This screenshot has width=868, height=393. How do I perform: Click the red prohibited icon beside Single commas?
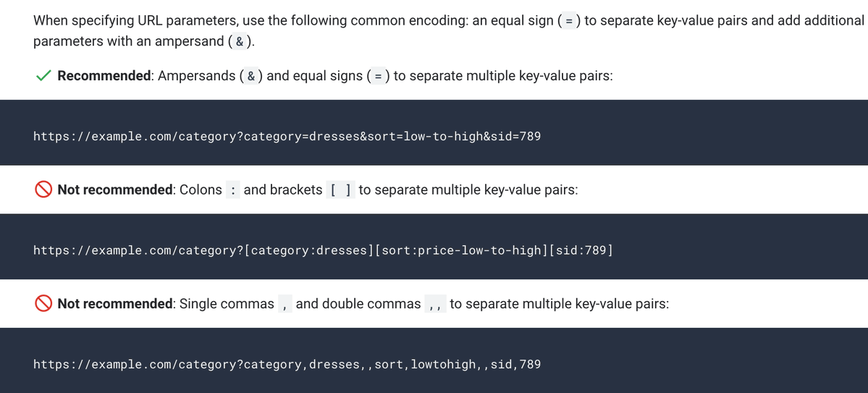click(x=43, y=304)
